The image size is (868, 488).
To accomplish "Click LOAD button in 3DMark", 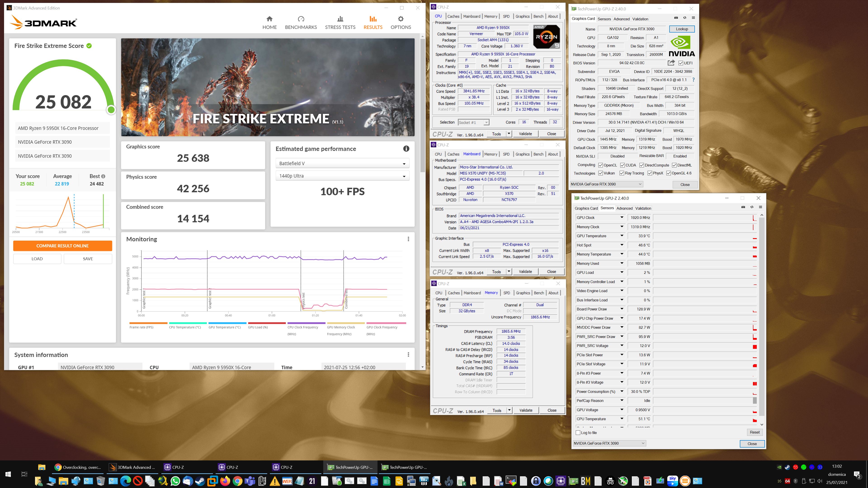I will tap(37, 259).
